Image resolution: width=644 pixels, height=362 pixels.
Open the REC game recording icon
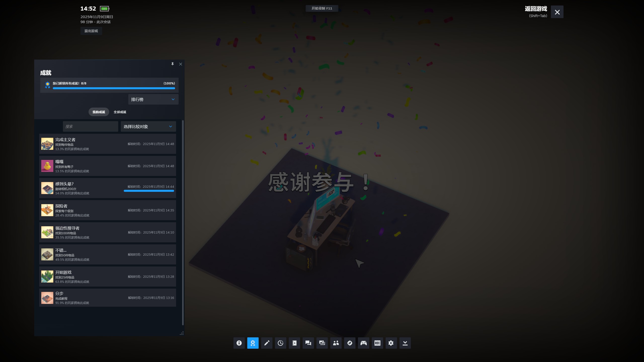click(x=377, y=343)
